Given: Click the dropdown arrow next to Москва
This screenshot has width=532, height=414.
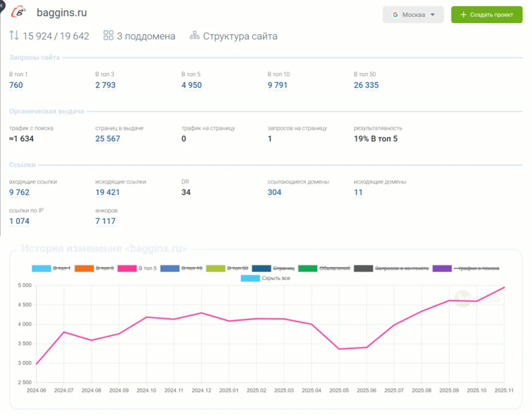Looking at the screenshot, I should (x=433, y=15).
